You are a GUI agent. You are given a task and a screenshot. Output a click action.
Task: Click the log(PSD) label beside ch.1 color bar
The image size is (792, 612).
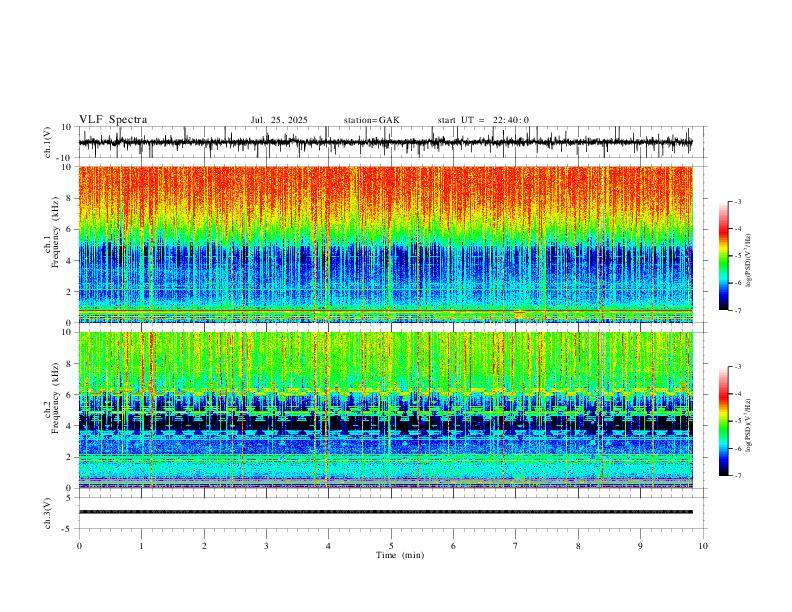749,260
